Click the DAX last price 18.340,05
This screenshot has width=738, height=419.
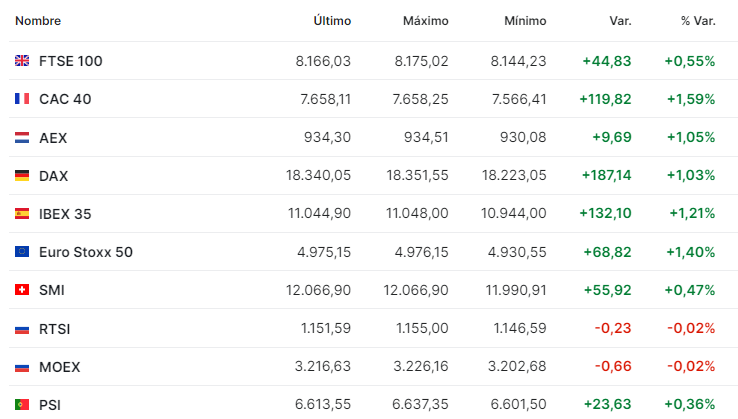pyautogui.click(x=318, y=175)
